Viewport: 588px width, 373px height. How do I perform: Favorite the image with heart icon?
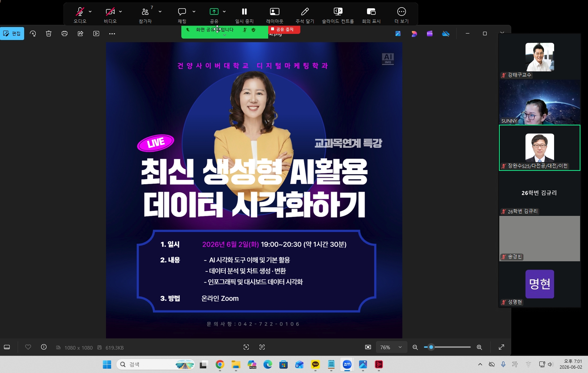point(28,347)
